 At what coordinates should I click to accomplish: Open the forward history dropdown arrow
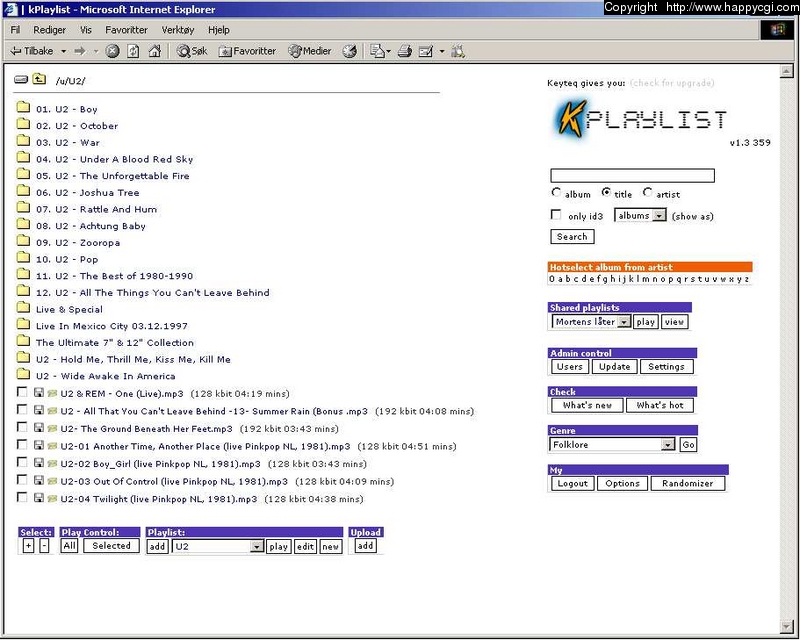click(95, 51)
